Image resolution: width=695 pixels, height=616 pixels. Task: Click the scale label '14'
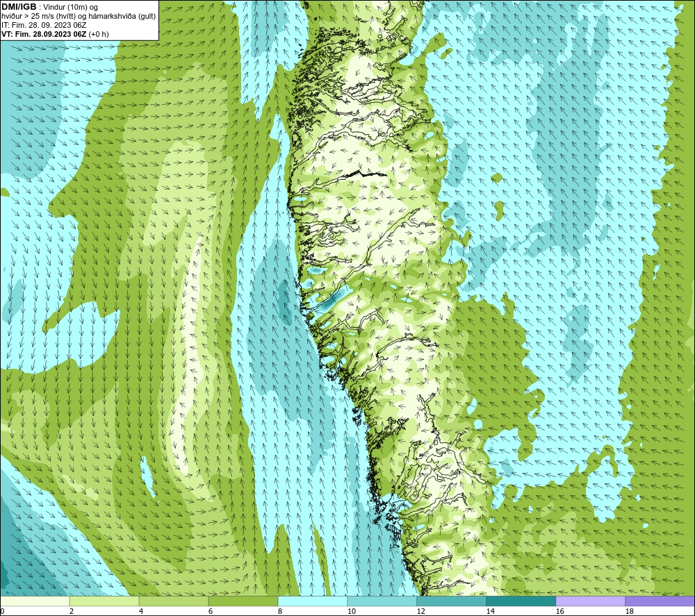click(490, 612)
